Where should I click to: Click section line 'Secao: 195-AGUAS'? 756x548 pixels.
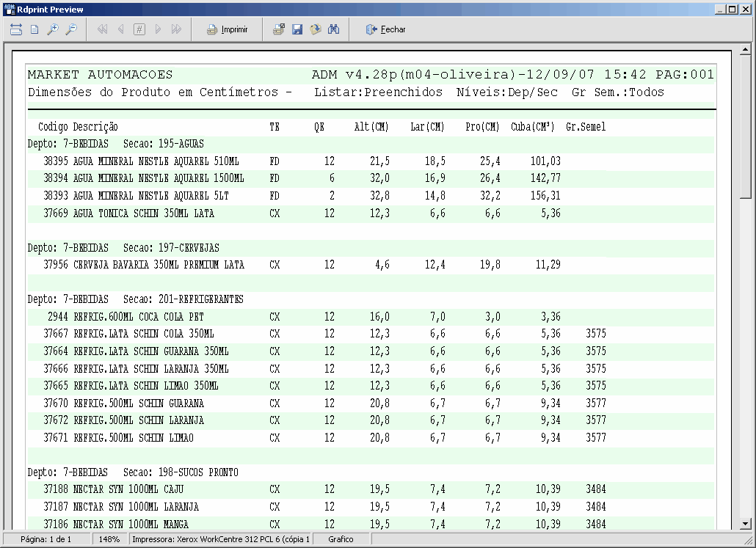[164, 144]
